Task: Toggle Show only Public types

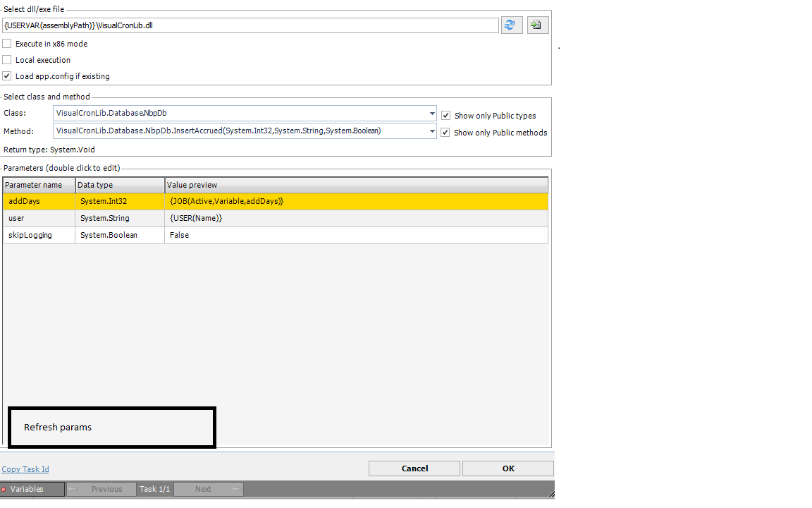Action: (x=445, y=116)
